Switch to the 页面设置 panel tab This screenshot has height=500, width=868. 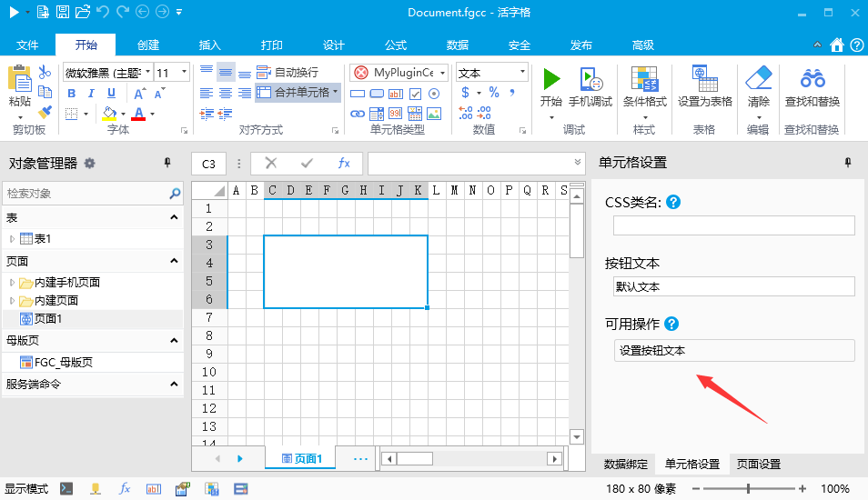[x=759, y=464]
